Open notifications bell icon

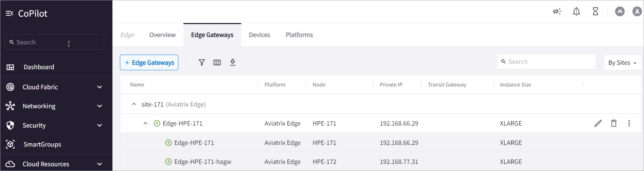point(576,12)
